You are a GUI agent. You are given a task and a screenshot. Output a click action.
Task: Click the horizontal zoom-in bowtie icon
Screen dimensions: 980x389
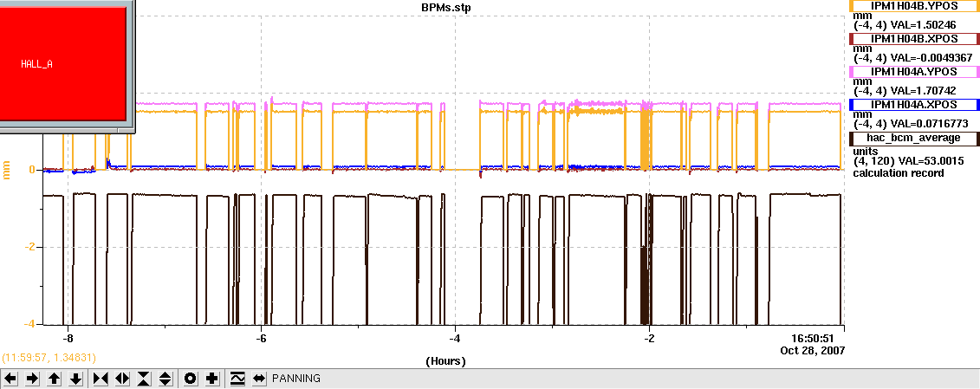tap(101, 379)
